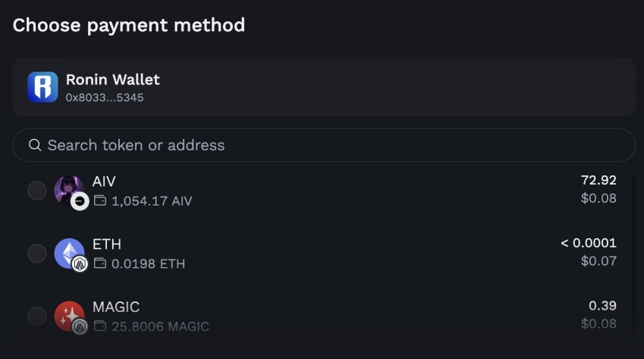Click wallet icon beside 25.8006 MAGIC

[x=100, y=326]
